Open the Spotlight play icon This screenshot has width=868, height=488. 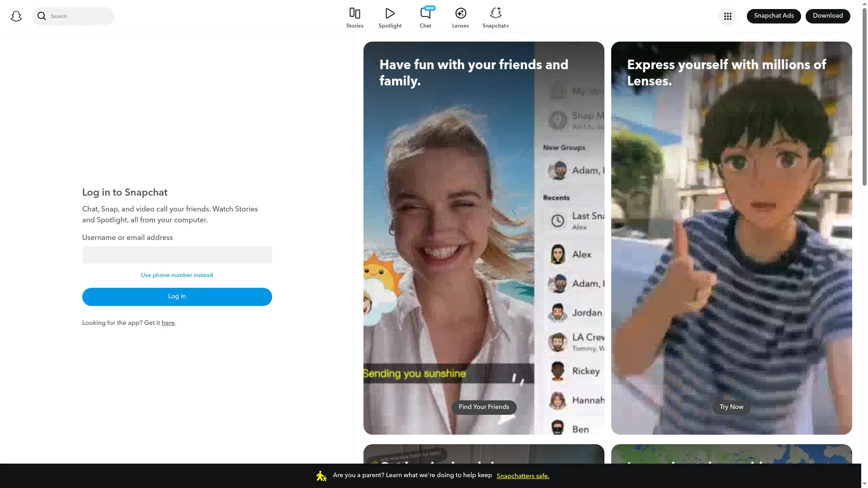[x=390, y=13]
